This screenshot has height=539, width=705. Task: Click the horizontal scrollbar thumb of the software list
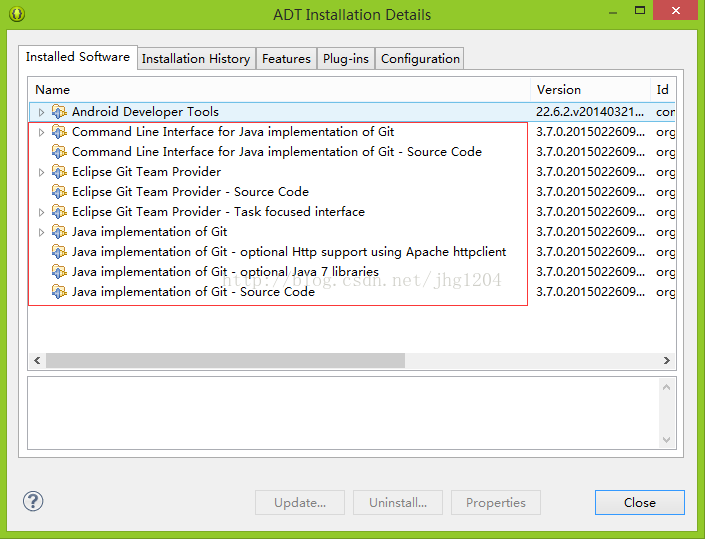point(225,360)
